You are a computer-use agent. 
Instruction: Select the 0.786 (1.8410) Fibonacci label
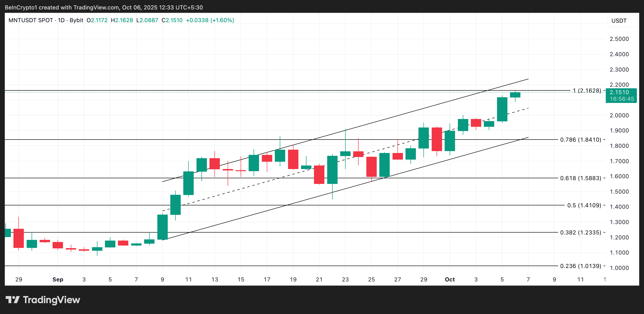click(x=581, y=140)
